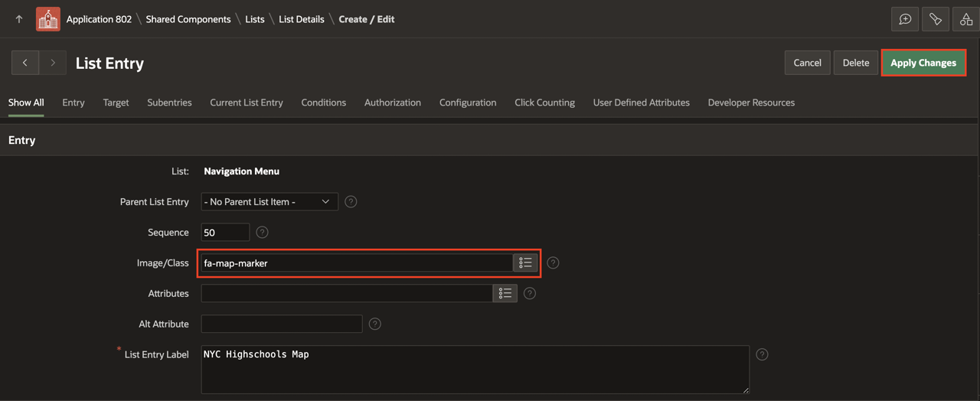Show help for Sequence field
Image resolution: width=980 pixels, height=401 pixels.
tap(262, 233)
